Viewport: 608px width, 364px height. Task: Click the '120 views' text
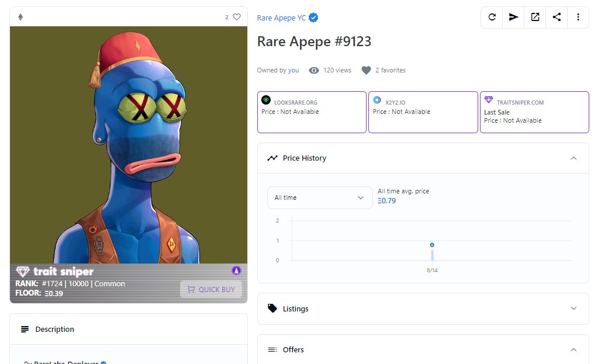pos(337,70)
